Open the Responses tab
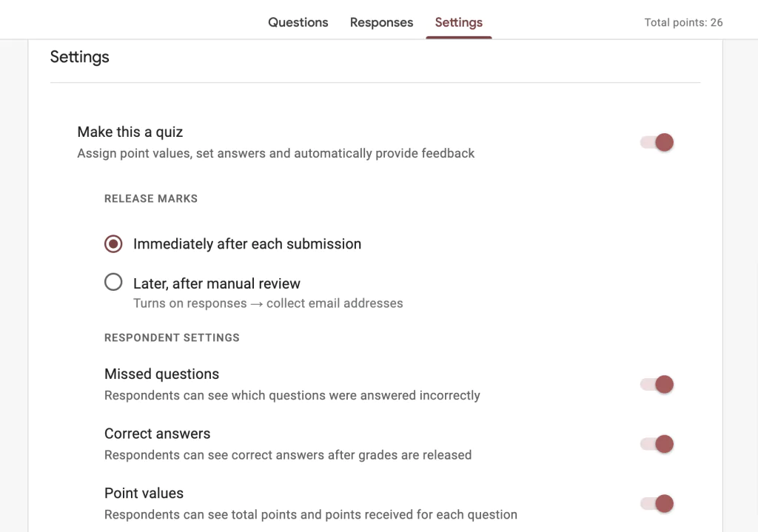 pyautogui.click(x=381, y=22)
